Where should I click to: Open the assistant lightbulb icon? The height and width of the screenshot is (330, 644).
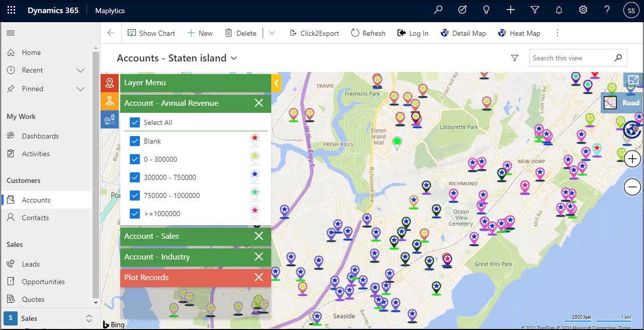pyautogui.click(x=486, y=10)
